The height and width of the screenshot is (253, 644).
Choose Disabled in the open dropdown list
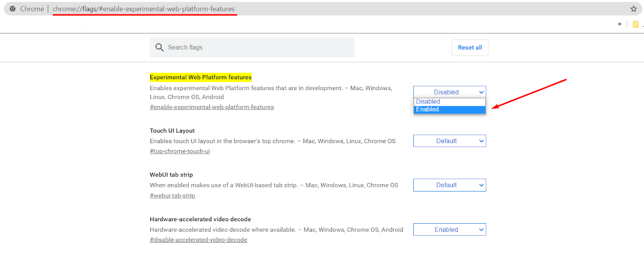coord(450,102)
